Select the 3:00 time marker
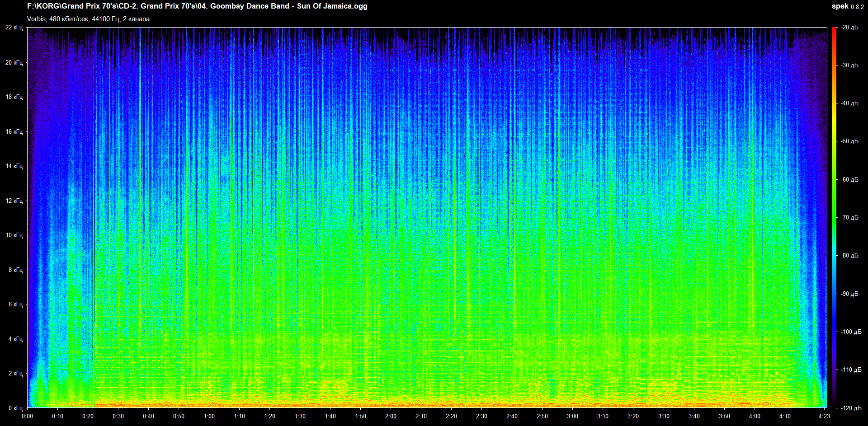868x426 pixels. pos(572,416)
